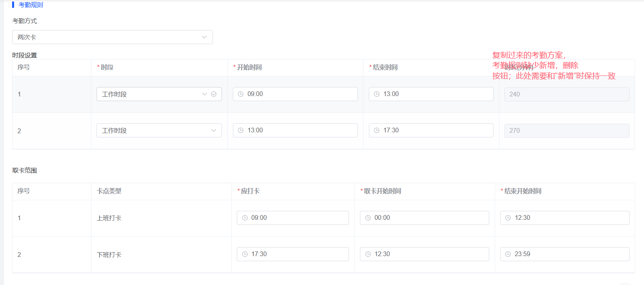
Task: Click clock icon in row 1 end time 13:00
Action: (377, 94)
